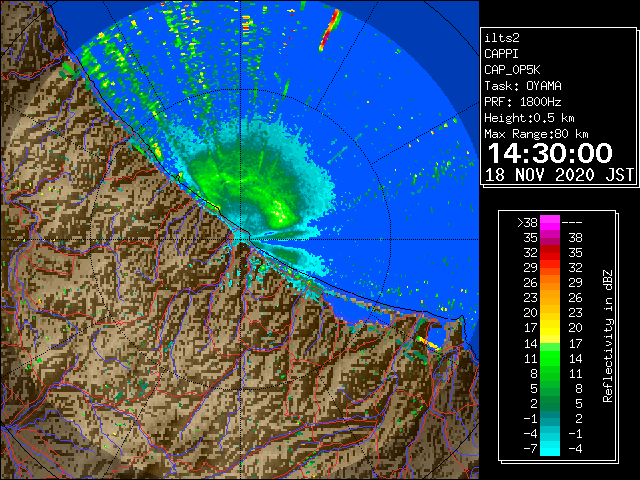Image resolution: width=640 pixels, height=480 pixels.
Task: Select the red 32–35 dBZ legend swatch
Action: click(550, 253)
